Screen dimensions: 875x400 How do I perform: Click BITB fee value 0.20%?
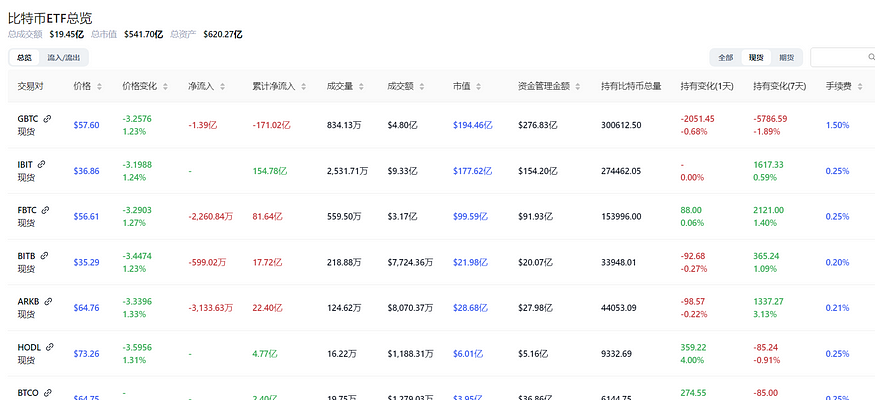coord(838,262)
